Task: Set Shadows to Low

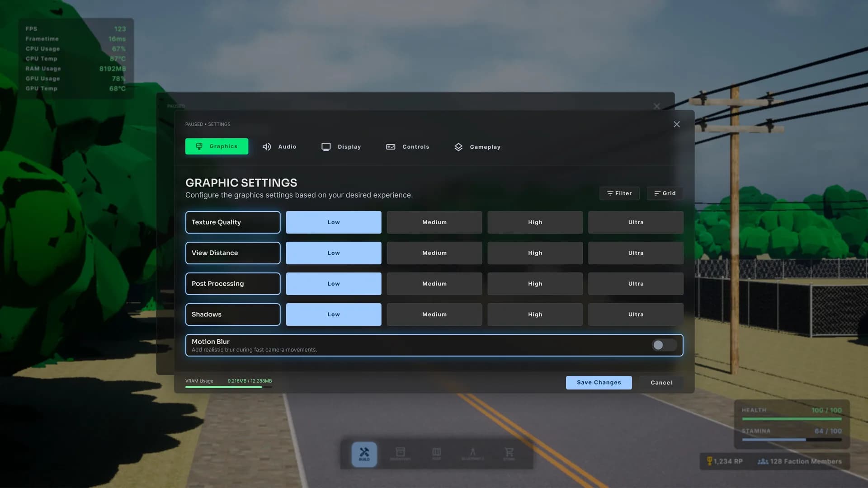Action: pyautogui.click(x=334, y=314)
